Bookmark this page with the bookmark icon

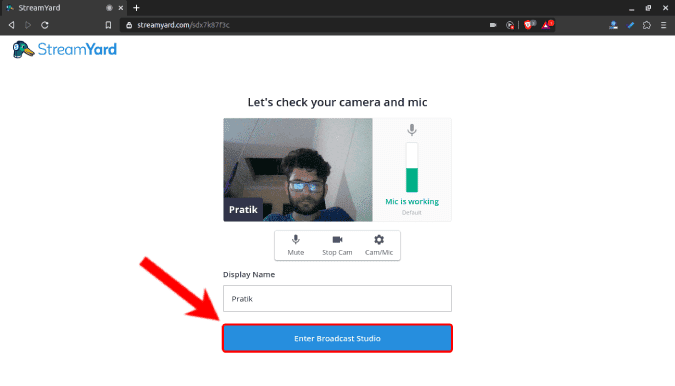point(108,25)
